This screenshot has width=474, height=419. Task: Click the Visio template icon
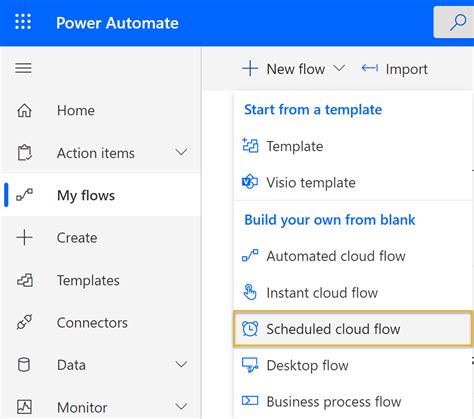pyautogui.click(x=250, y=182)
